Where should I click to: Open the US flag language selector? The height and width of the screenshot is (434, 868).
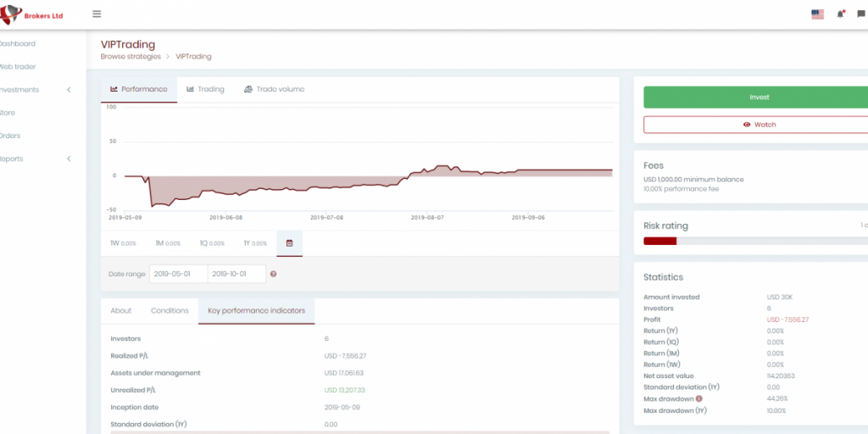pos(817,14)
